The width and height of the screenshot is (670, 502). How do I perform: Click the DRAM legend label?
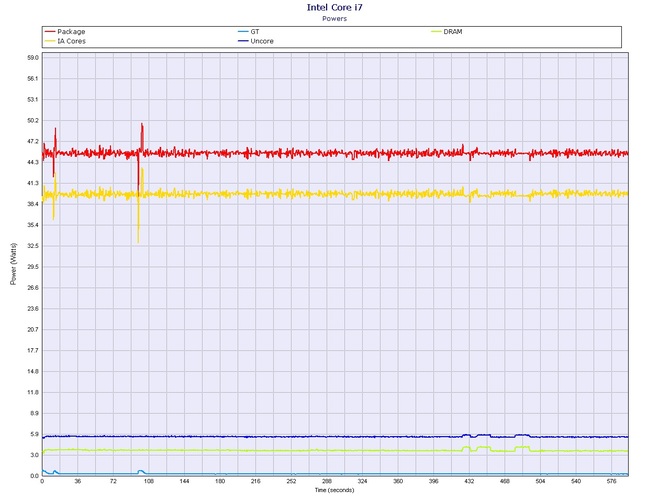pyautogui.click(x=453, y=32)
